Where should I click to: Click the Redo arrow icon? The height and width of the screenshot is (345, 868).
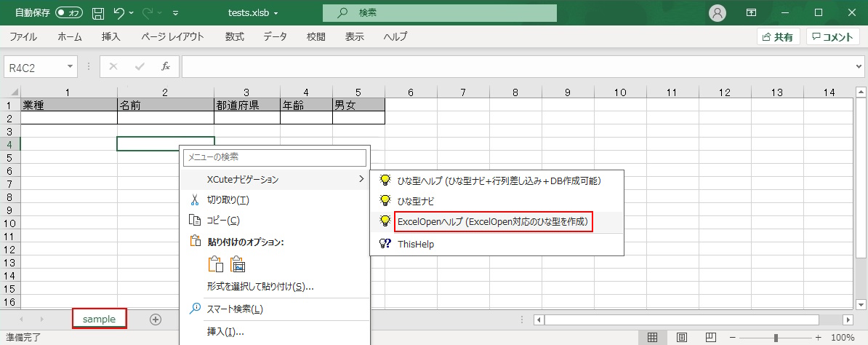147,13
